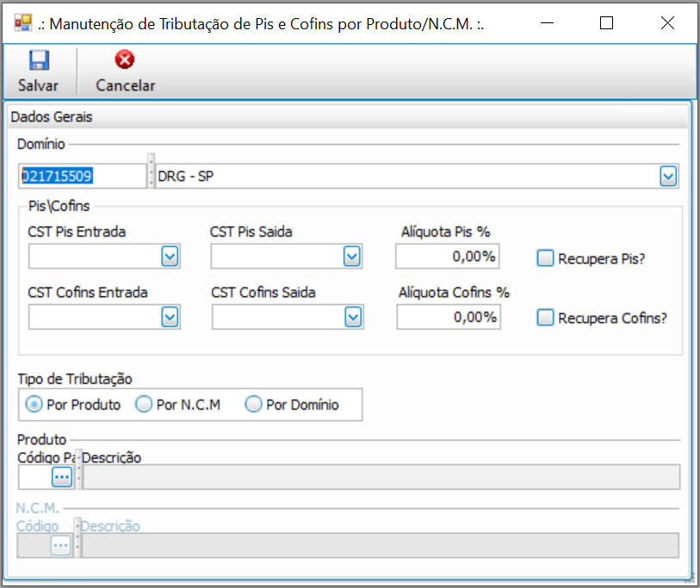Click the Produto column splitter handle
Image resolution: width=700 pixels, height=588 pixels.
[x=78, y=469]
